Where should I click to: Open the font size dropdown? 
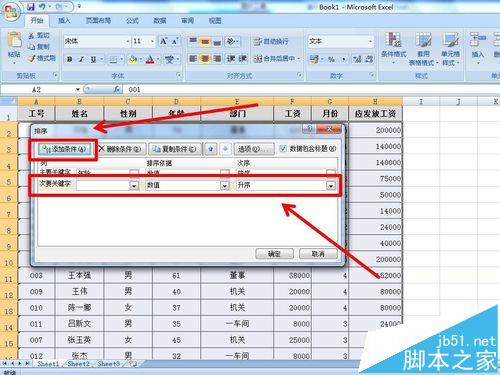point(152,41)
